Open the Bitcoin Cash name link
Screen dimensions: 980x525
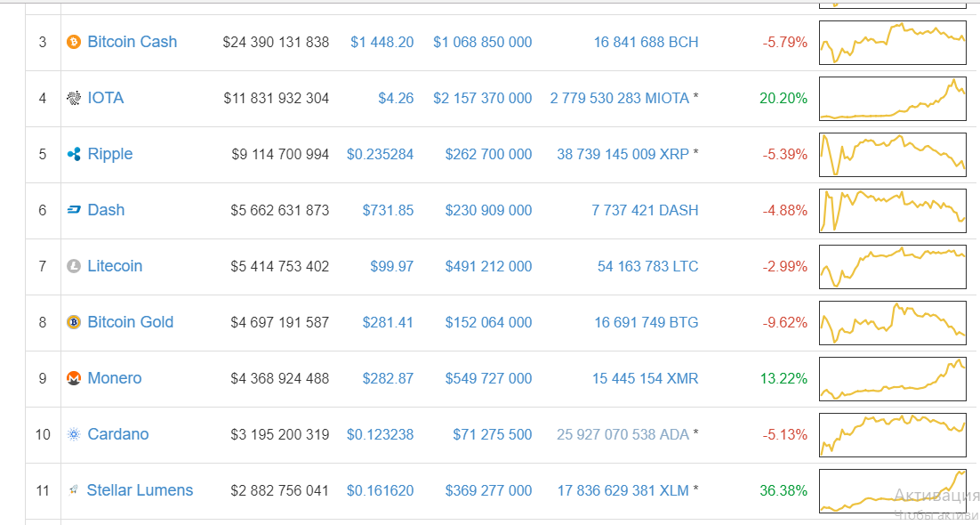click(x=132, y=42)
